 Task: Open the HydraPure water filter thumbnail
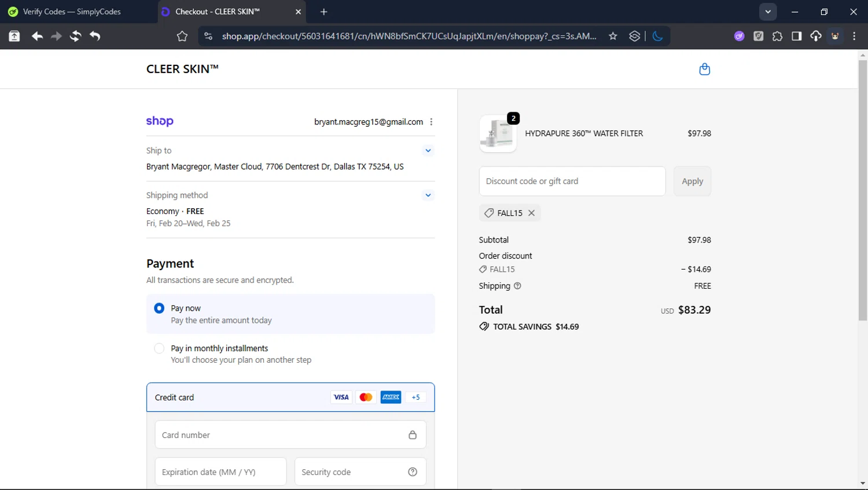click(x=498, y=134)
